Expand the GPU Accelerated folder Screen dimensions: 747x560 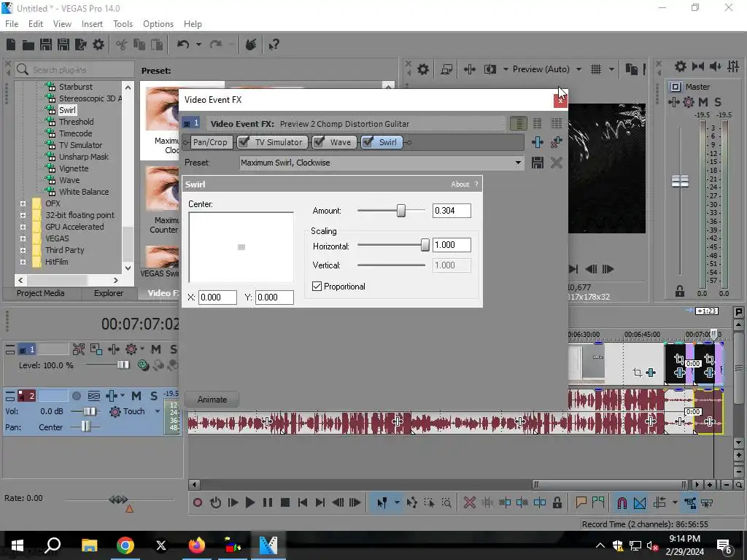(x=23, y=227)
